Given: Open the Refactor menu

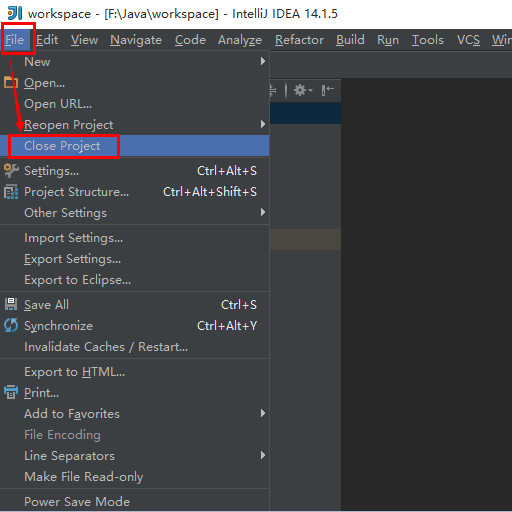Looking at the screenshot, I should 299,40.
